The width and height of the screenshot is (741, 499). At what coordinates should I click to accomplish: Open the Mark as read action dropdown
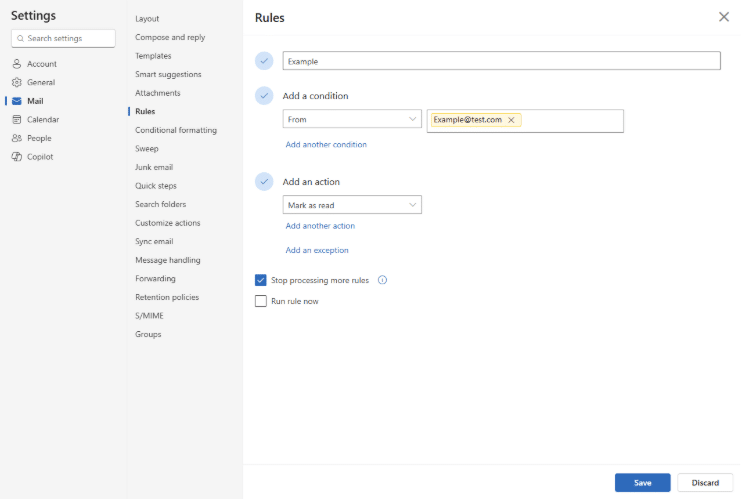[352, 205]
